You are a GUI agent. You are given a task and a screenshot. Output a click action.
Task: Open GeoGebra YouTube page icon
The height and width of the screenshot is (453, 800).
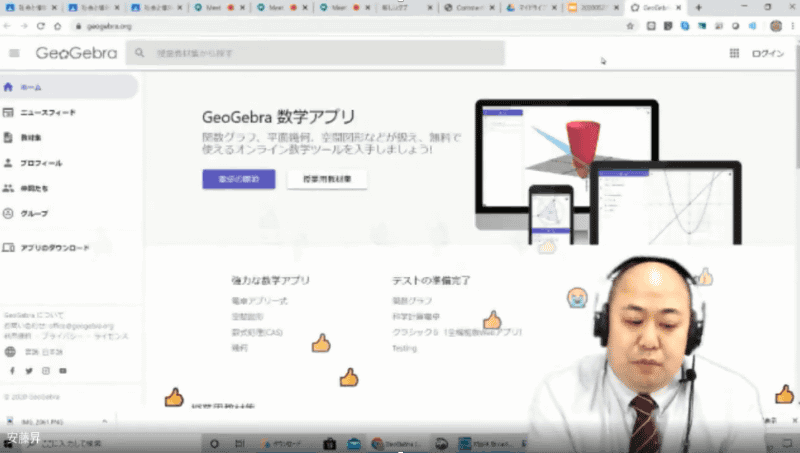(63, 371)
